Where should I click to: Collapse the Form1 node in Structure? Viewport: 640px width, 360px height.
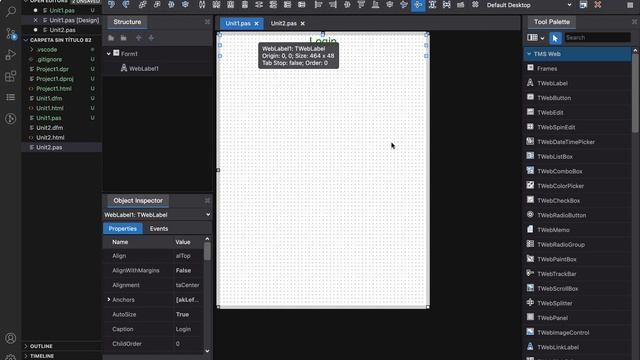(109, 53)
